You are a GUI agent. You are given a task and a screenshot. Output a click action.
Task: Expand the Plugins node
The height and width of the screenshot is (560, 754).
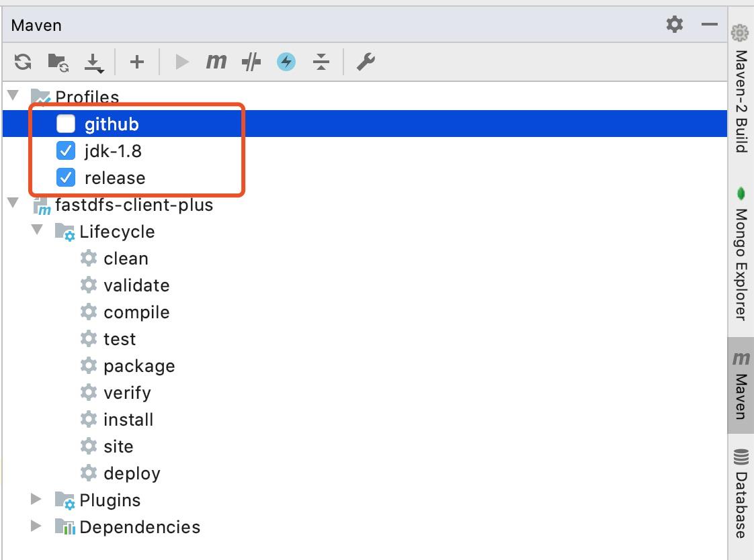click(x=36, y=500)
